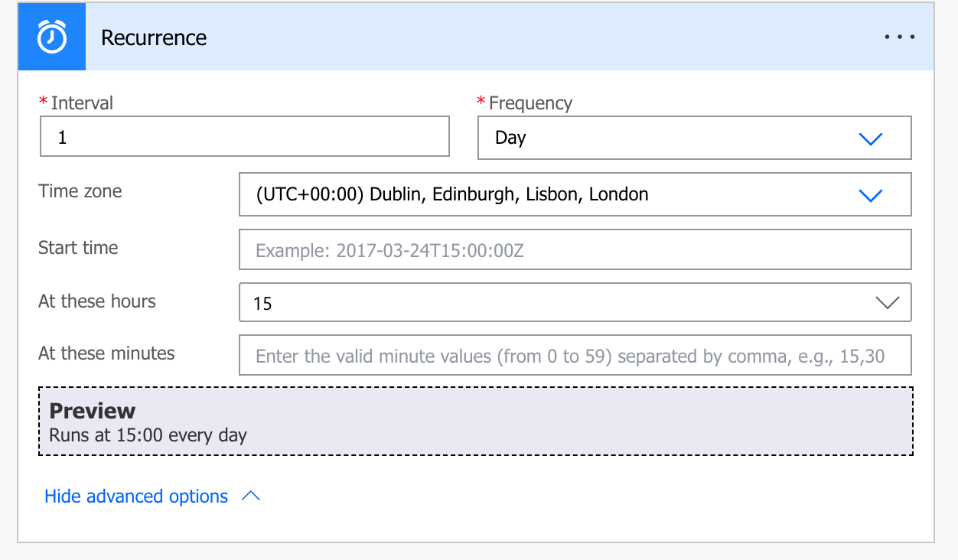Click the Time zone label
This screenshot has height=560, width=958.
[x=80, y=191]
